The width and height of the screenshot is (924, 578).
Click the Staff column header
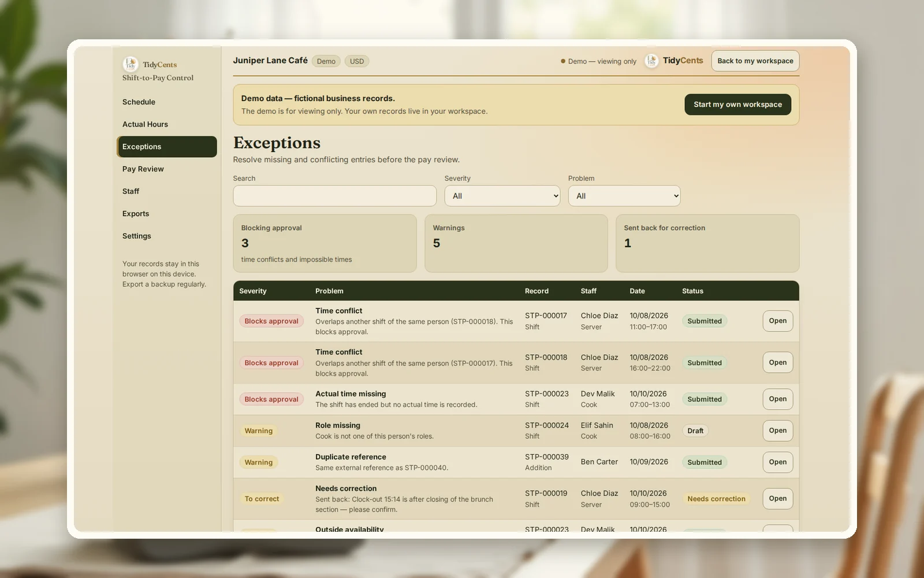(x=588, y=291)
